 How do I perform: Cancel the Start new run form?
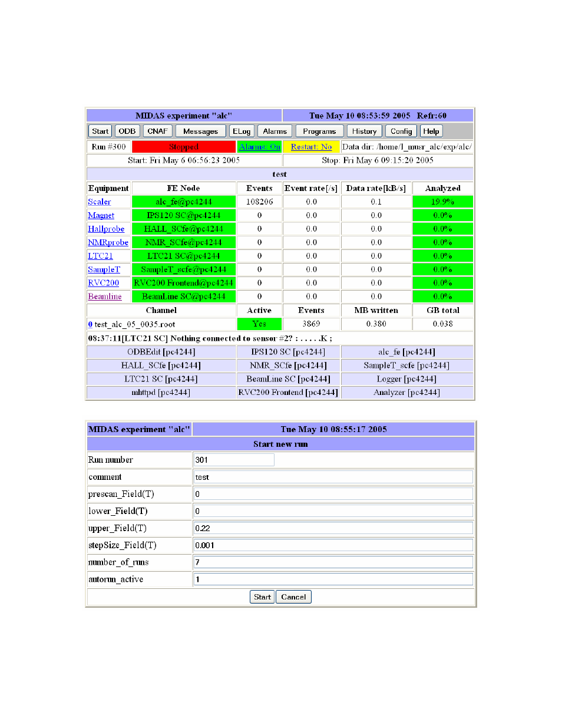pos(293,597)
